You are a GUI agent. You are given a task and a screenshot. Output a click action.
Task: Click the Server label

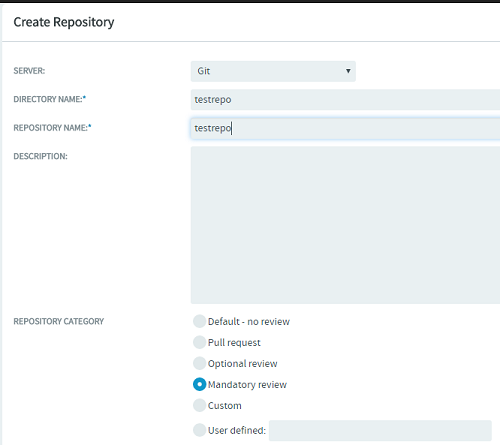click(29, 71)
